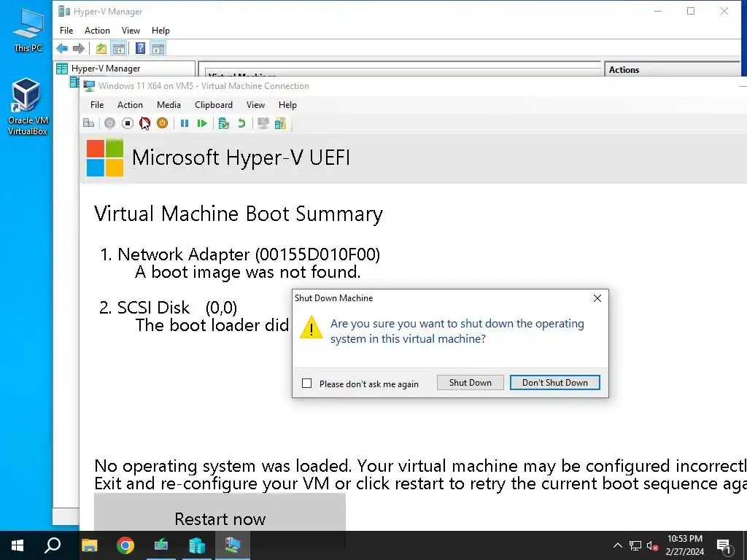747x560 pixels.
Task: Open Action menu in VM Connection window
Action: pyautogui.click(x=130, y=105)
